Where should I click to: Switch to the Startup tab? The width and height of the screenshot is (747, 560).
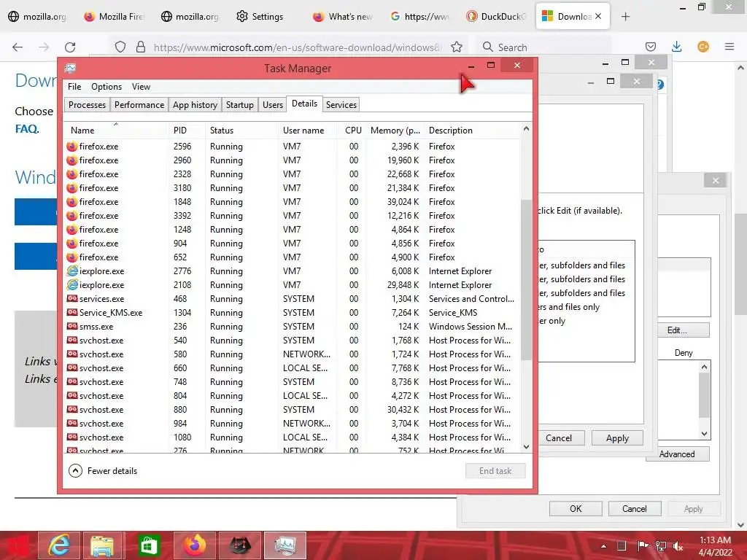click(x=239, y=105)
